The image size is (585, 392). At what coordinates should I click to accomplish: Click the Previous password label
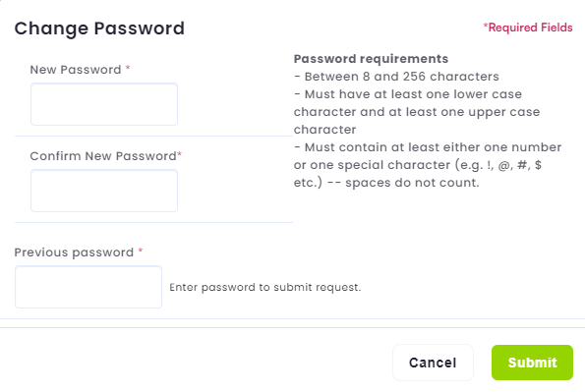pyautogui.click(x=74, y=252)
